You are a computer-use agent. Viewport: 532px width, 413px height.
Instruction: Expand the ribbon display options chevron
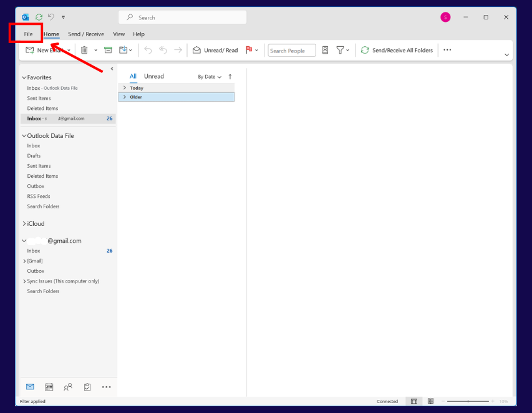click(x=506, y=55)
